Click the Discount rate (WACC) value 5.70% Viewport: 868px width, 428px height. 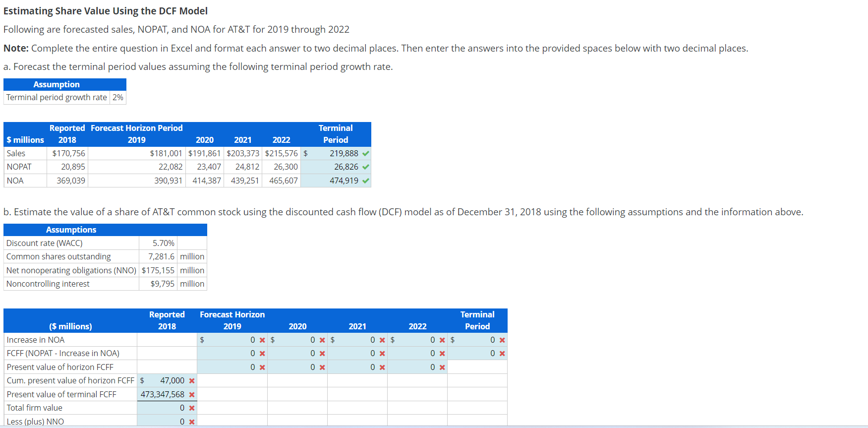click(164, 243)
